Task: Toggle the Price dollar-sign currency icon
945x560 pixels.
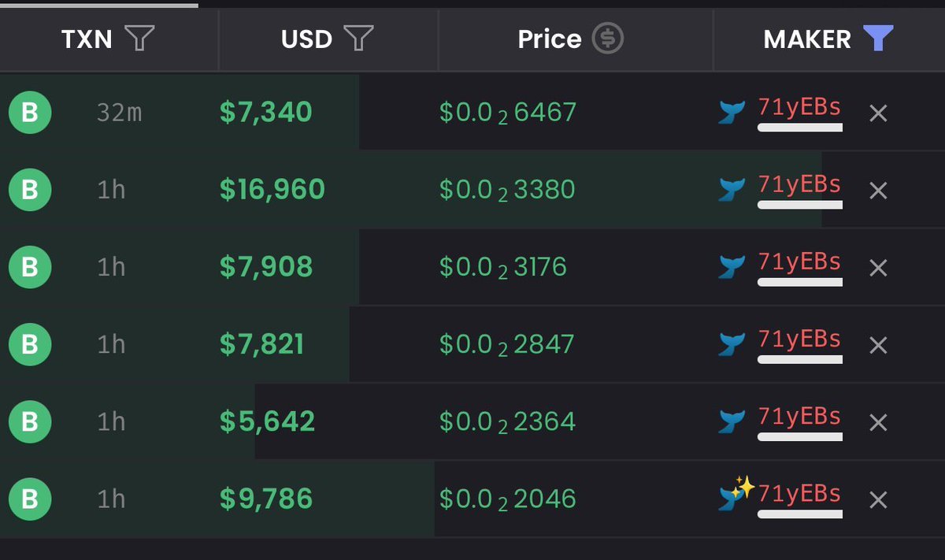Action: point(608,39)
